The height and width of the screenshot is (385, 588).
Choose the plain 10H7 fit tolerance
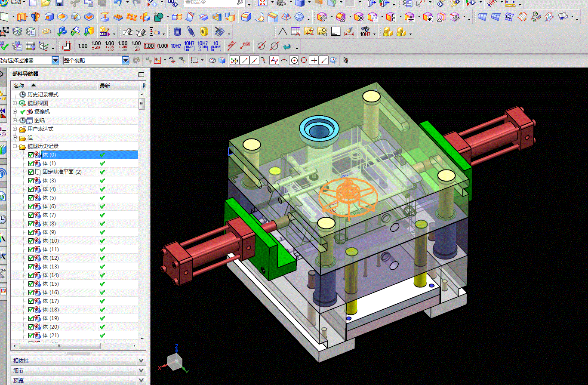coord(176,46)
